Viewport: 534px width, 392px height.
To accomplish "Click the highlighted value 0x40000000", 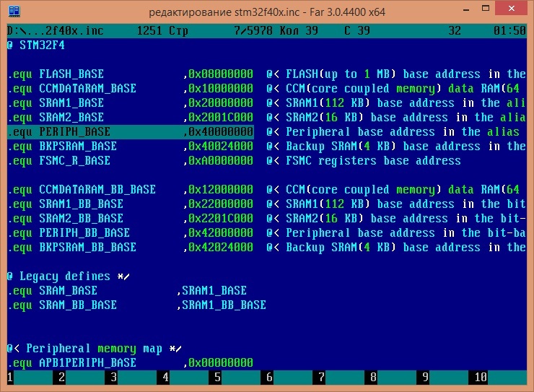I will pos(221,132).
